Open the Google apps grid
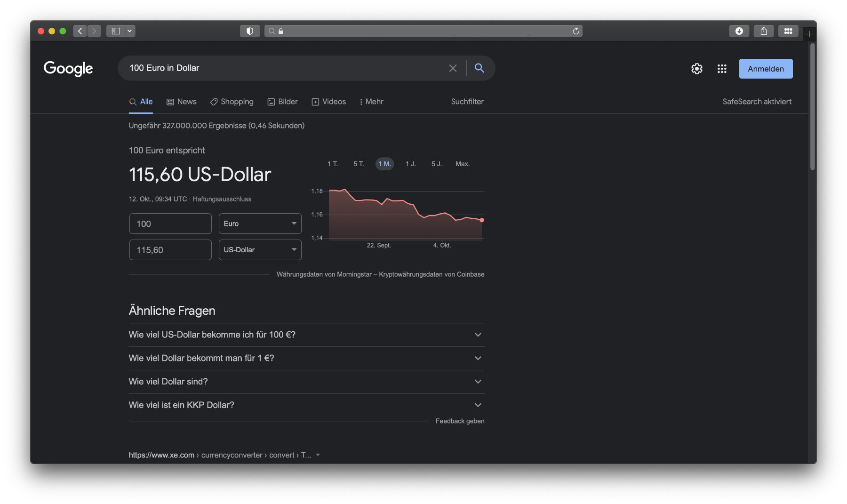 click(722, 69)
